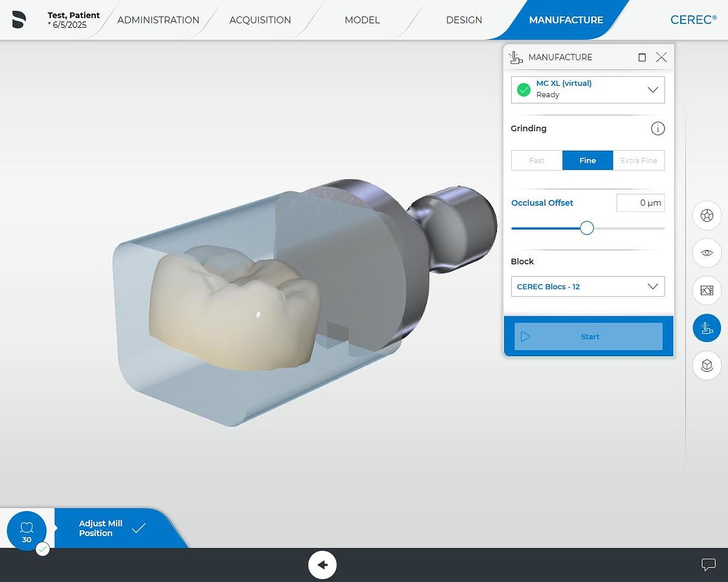
Task: Switch to the DESIGN tab
Action: click(464, 20)
